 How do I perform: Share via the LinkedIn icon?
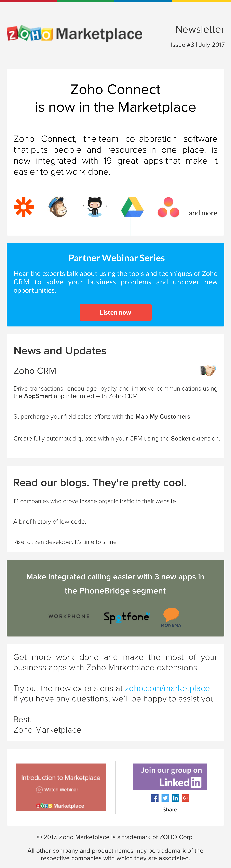[175, 798]
